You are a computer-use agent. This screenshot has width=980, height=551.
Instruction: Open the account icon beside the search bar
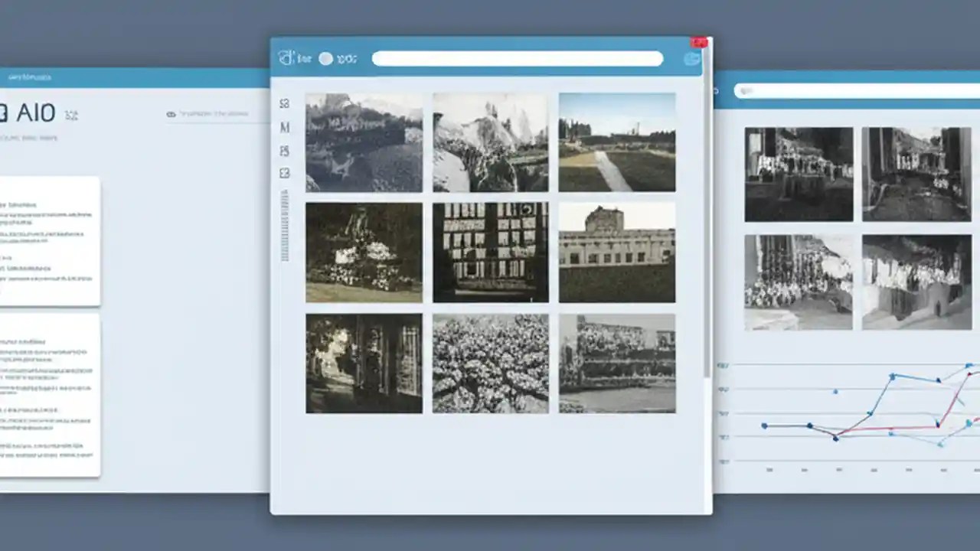point(693,57)
